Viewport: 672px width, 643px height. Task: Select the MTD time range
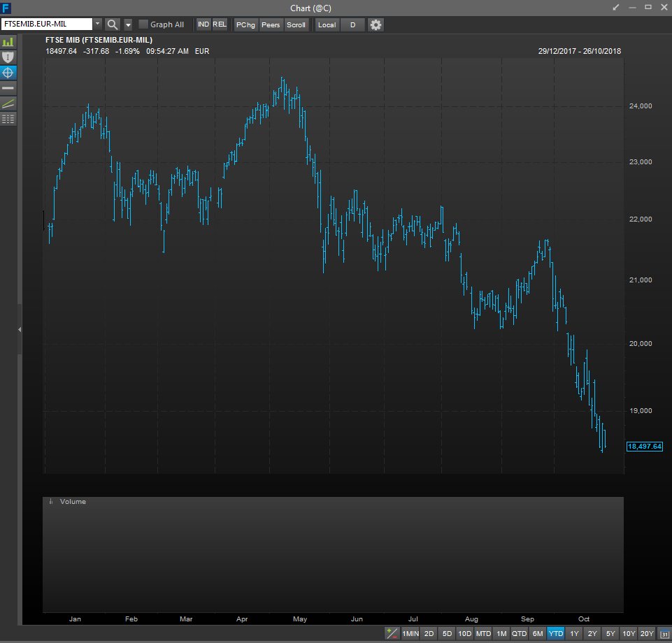(x=483, y=634)
